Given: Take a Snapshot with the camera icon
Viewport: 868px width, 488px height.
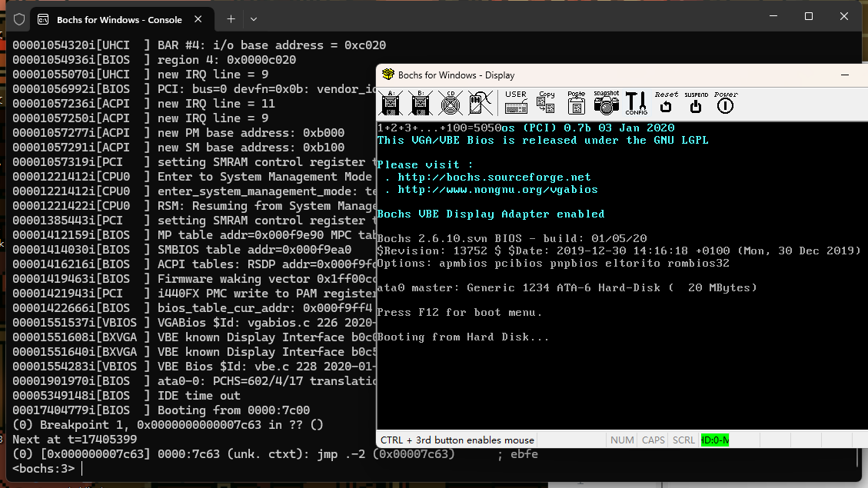Looking at the screenshot, I should [x=606, y=103].
